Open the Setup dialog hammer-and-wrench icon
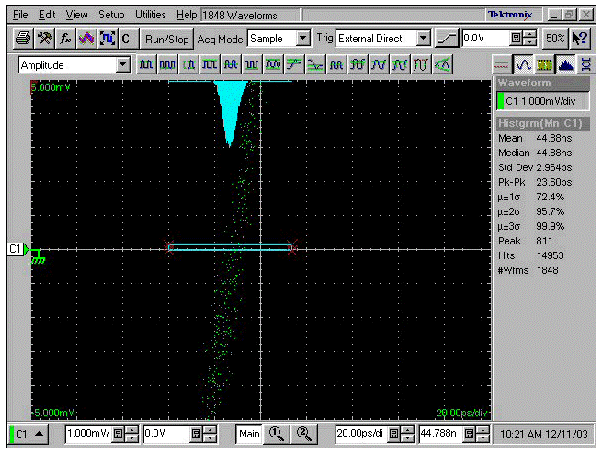The width and height of the screenshot is (602, 450). [44, 38]
